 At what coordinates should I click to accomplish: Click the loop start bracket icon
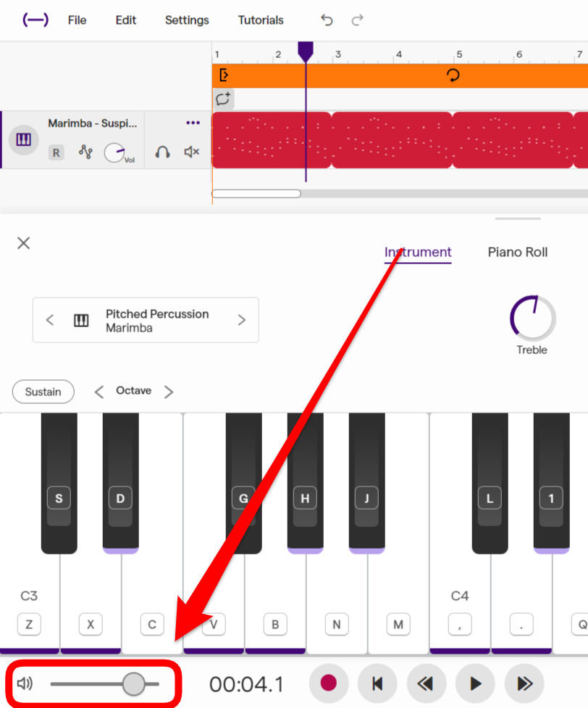(224, 75)
